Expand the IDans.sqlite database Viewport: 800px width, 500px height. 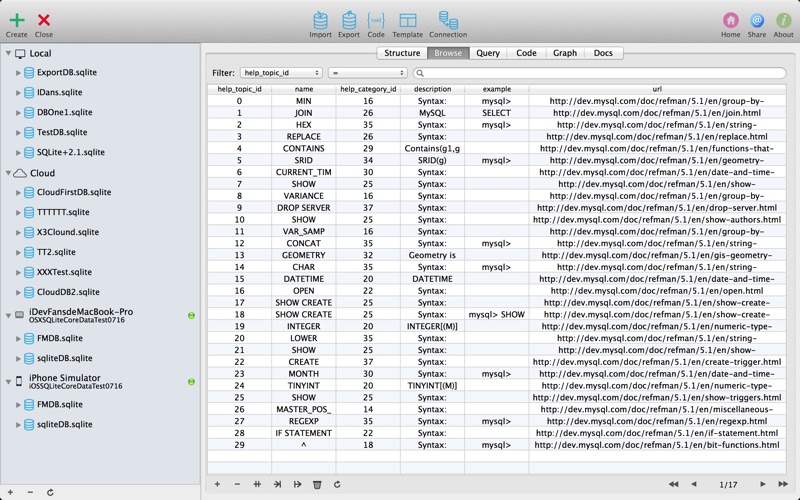tap(18, 93)
